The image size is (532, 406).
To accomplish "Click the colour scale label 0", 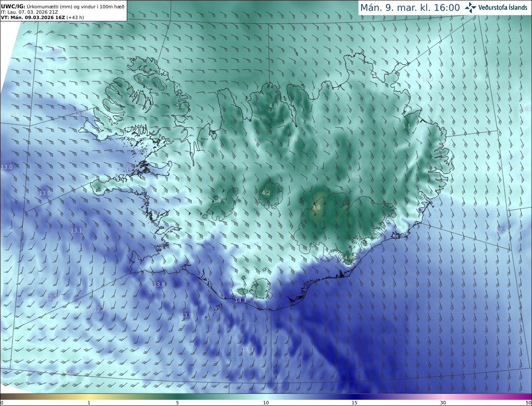I will pyautogui.click(x=2, y=403).
